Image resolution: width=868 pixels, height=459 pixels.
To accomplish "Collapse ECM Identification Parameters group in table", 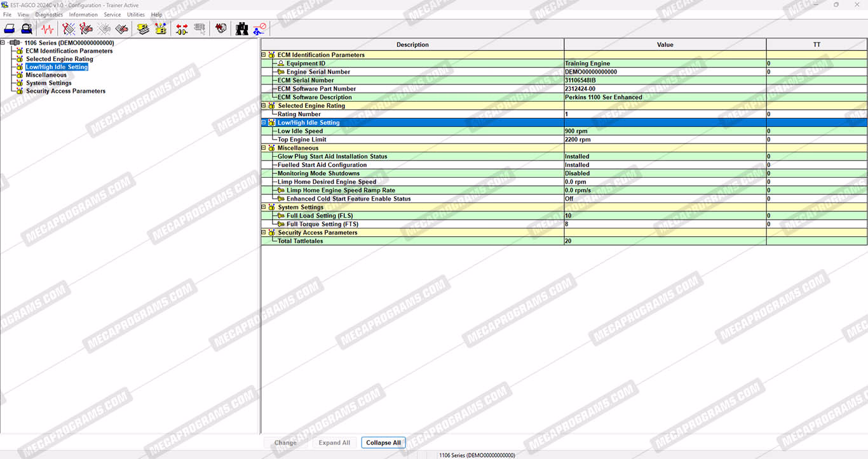I will pyautogui.click(x=264, y=55).
